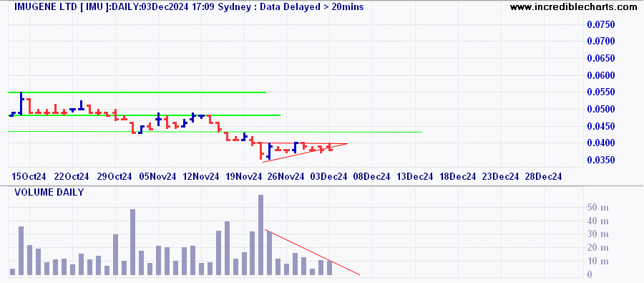The width and height of the screenshot is (644, 283).
Task: Click the red descending volume trendline
Action: pyautogui.click(x=312, y=252)
